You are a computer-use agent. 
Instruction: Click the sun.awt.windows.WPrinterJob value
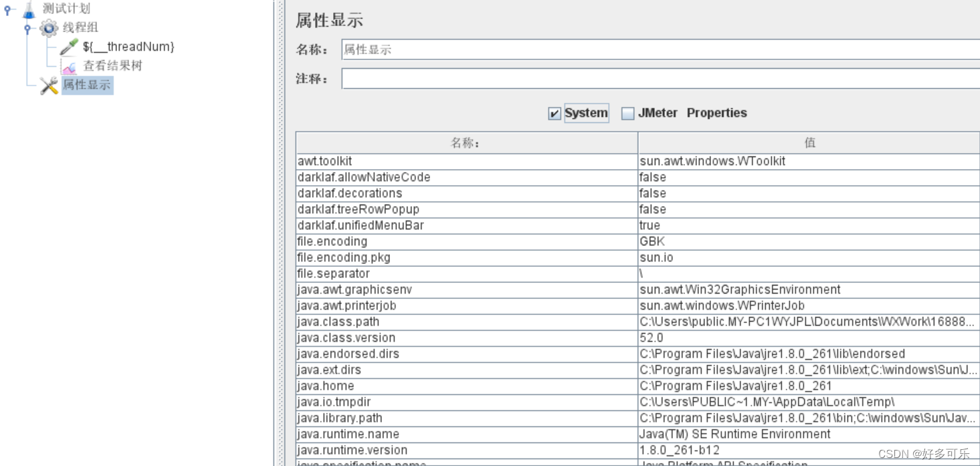809,306
